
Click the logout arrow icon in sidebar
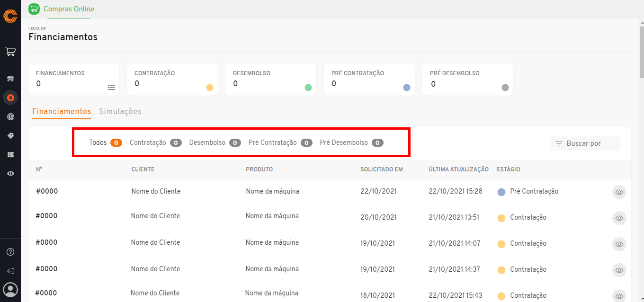coord(10,271)
